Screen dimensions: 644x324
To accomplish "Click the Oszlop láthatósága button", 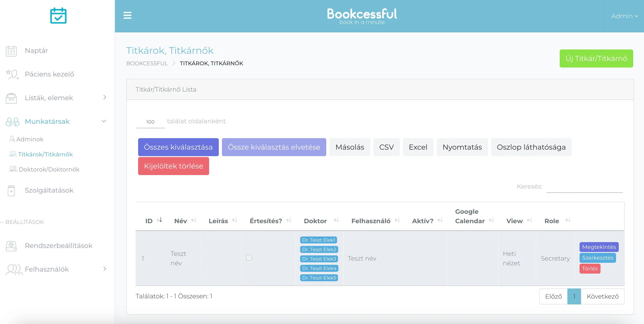I will coord(531,147).
